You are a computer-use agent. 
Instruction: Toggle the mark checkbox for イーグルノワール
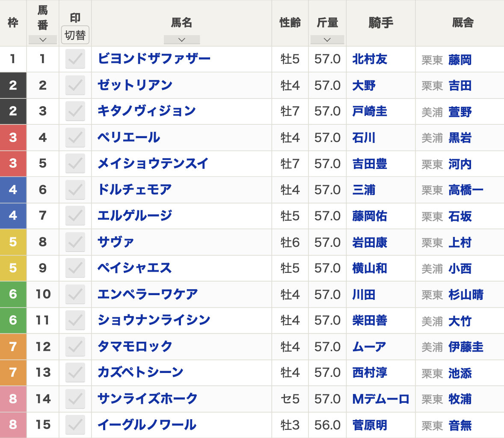(x=75, y=425)
